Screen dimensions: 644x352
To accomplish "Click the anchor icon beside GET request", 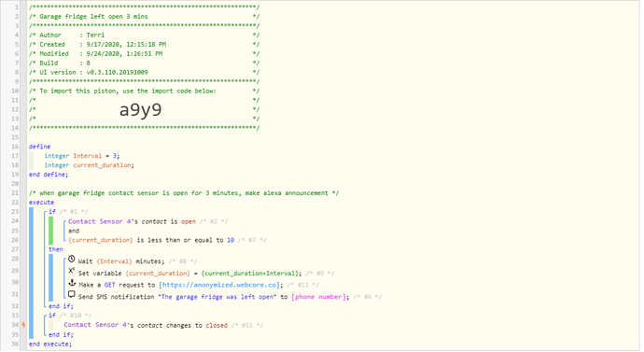I will (72, 283).
